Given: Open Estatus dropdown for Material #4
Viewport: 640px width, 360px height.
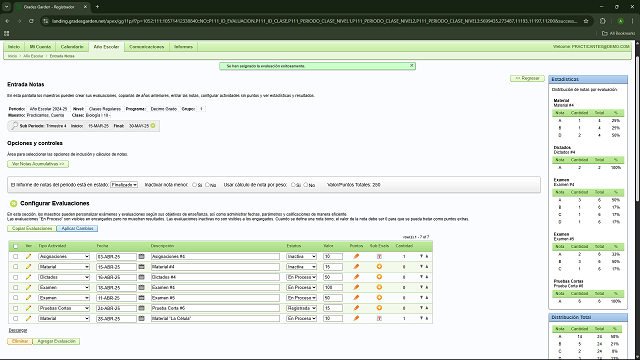Looking at the screenshot, I should 301,267.
